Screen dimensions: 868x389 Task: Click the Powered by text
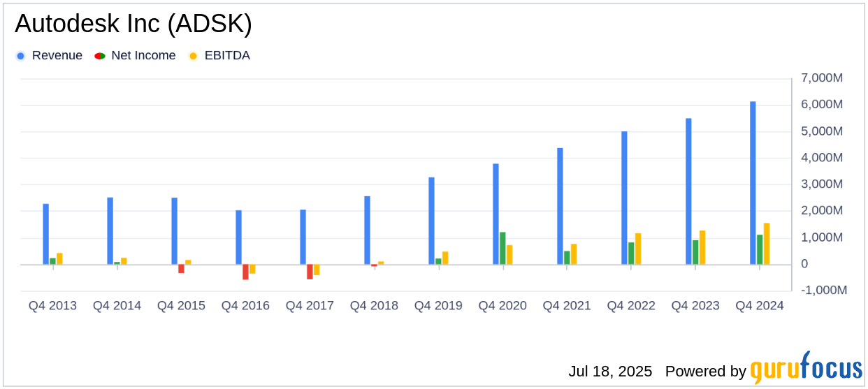click(706, 372)
